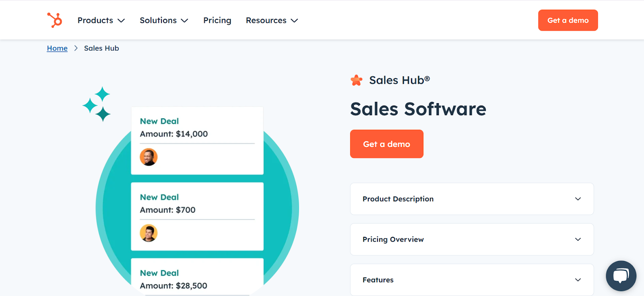The height and width of the screenshot is (296, 644).
Task: Click the Amount: $28,500 text
Action: [173, 286]
